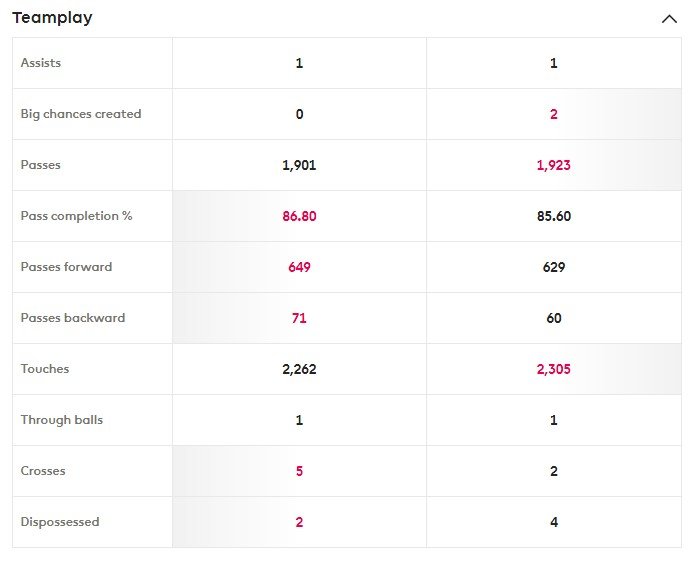This screenshot has height=561, width=700.
Task: Click the Passes row label
Action: click(x=41, y=165)
